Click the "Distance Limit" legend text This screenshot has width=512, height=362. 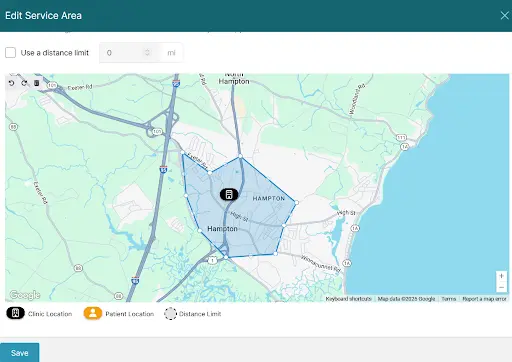[200, 314]
